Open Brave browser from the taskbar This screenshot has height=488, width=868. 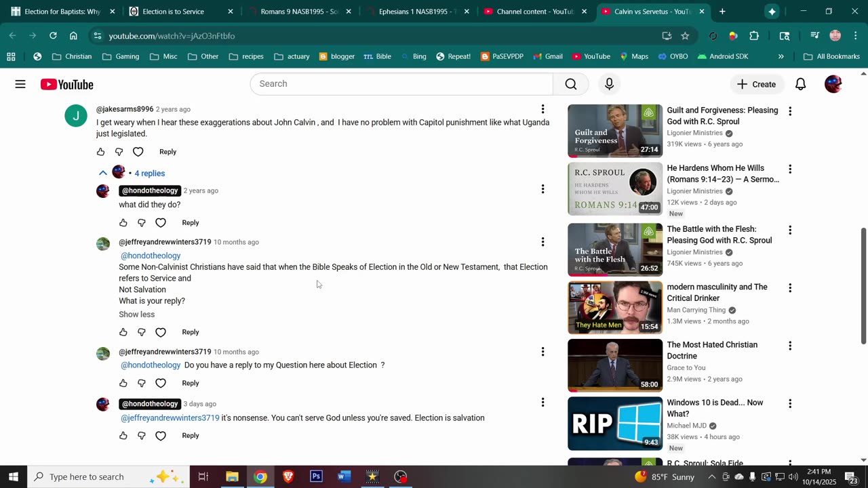pyautogui.click(x=288, y=476)
